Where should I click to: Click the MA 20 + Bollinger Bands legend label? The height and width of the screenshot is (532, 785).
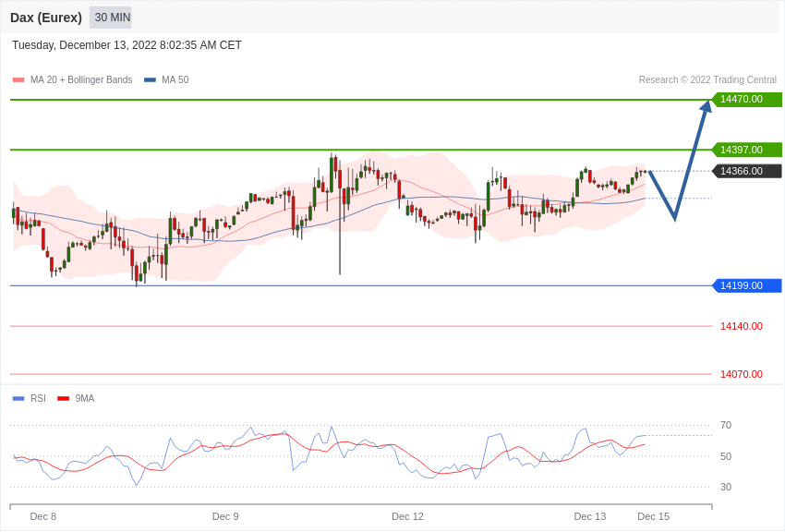[x=81, y=80]
